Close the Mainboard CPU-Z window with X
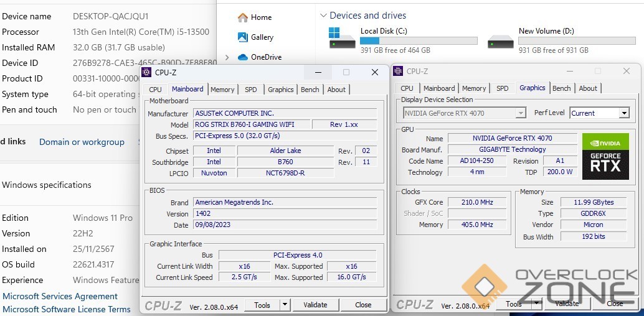Viewport: 644px width, 316px height. coord(374,72)
